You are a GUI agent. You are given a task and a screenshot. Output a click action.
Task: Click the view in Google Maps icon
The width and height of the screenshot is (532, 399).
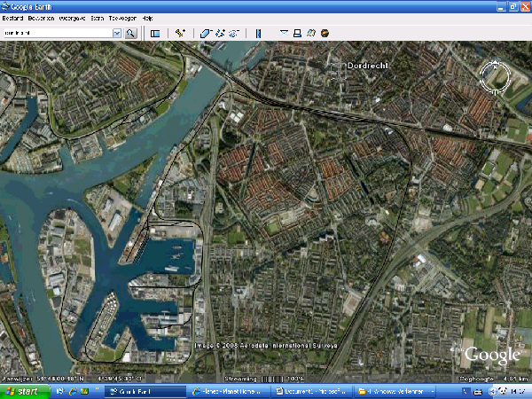point(312,33)
